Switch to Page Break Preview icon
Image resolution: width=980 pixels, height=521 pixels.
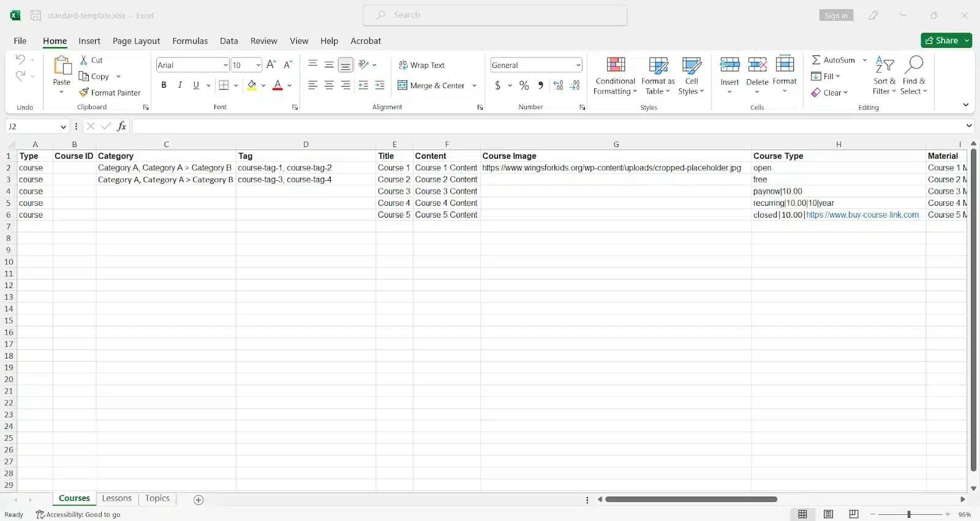pos(854,514)
